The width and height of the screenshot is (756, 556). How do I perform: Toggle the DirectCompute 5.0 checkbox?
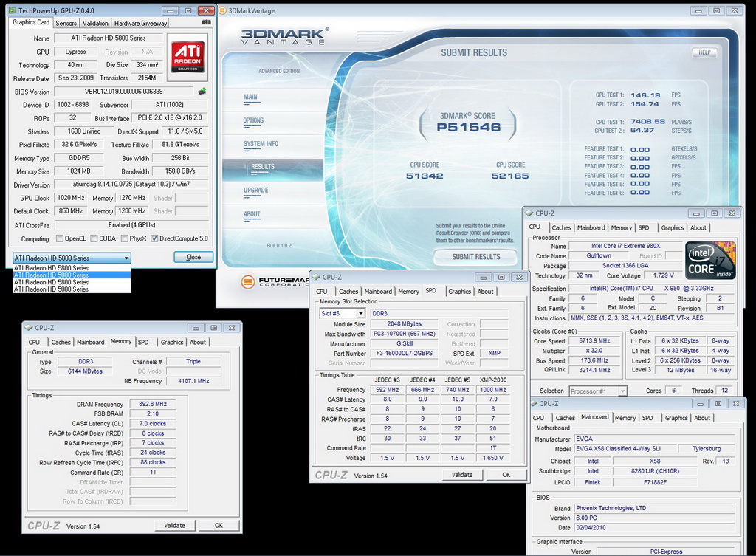point(154,238)
